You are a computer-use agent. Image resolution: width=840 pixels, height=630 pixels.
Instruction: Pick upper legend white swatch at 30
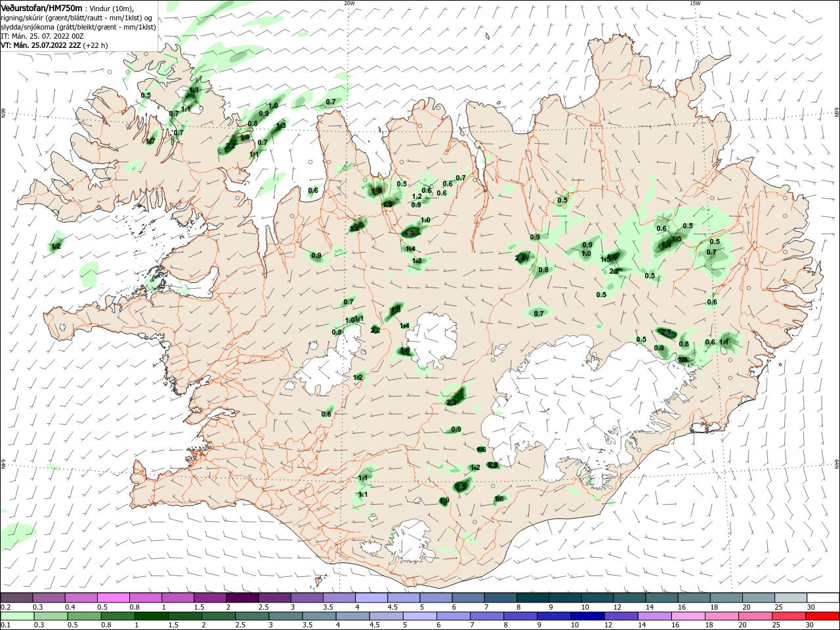822,597
